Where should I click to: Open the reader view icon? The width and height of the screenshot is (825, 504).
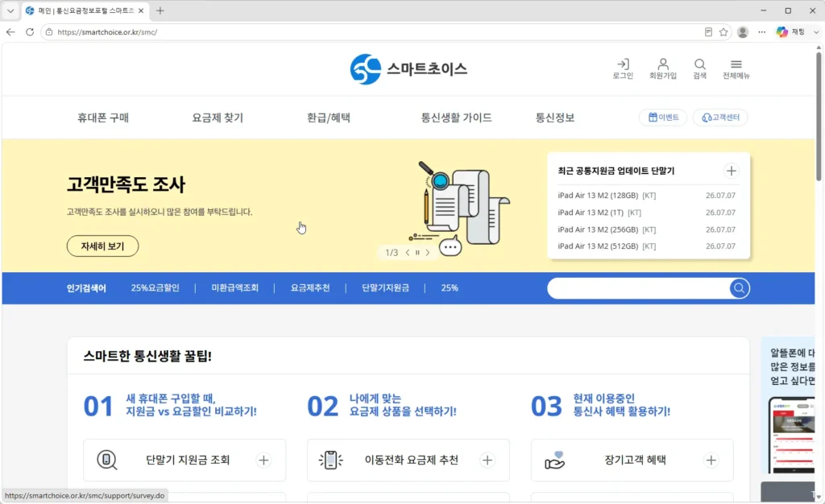pos(708,32)
